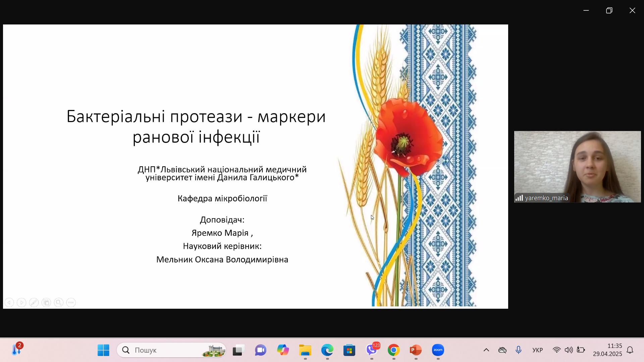The width and height of the screenshot is (644, 362).
Task: Advance to next slide with right arrow control
Action: click(21, 303)
